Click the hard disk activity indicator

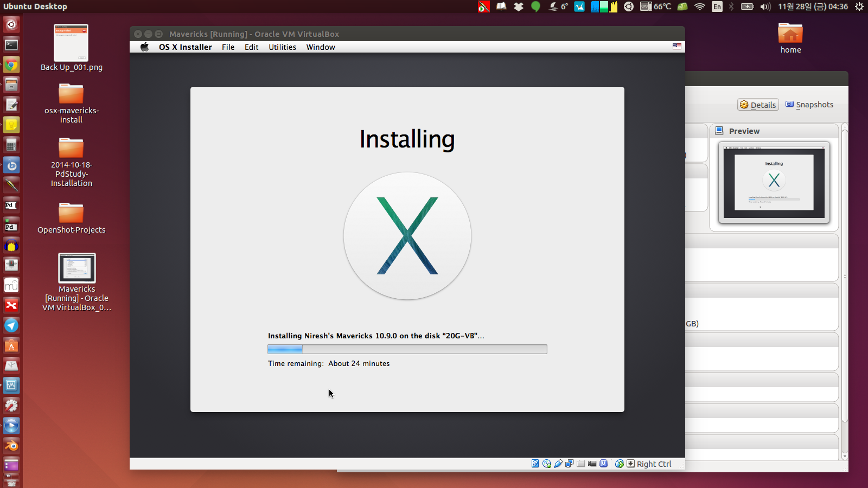pos(535,464)
